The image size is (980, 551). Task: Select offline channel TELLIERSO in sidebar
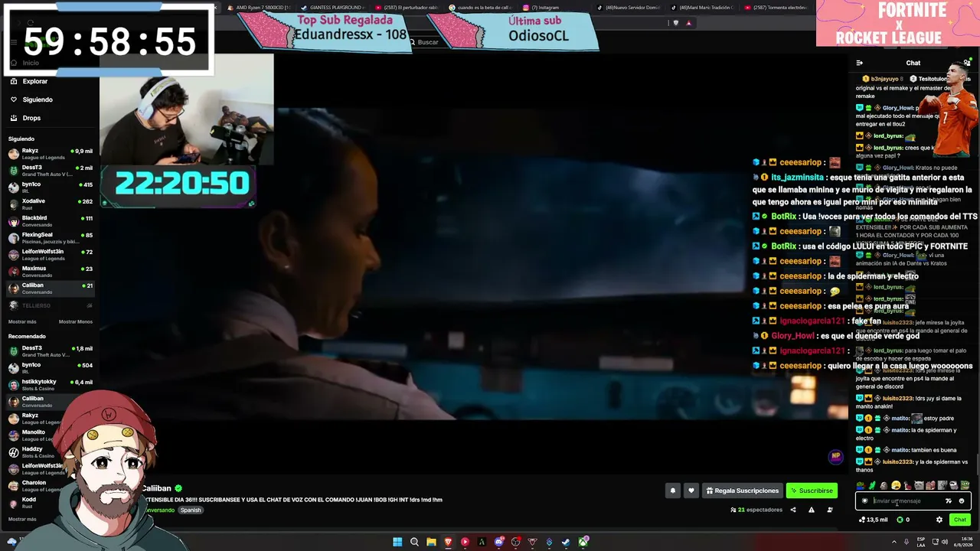point(51,305)
